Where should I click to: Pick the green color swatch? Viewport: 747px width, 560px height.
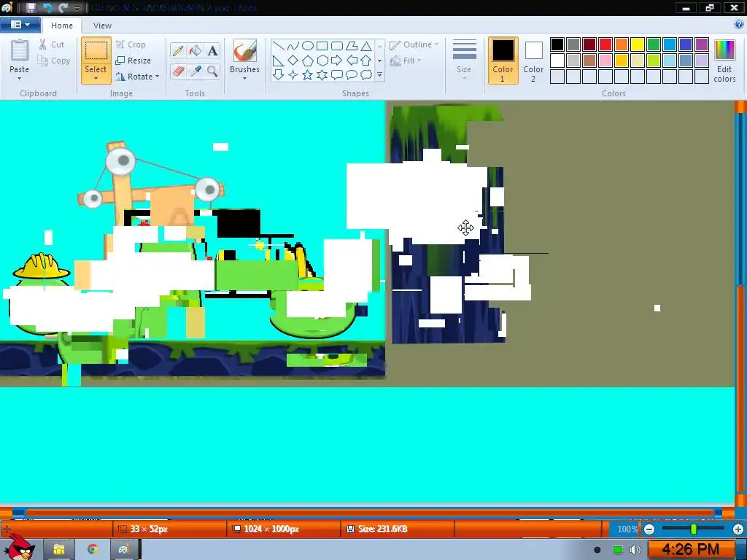[x=654, y=44]
